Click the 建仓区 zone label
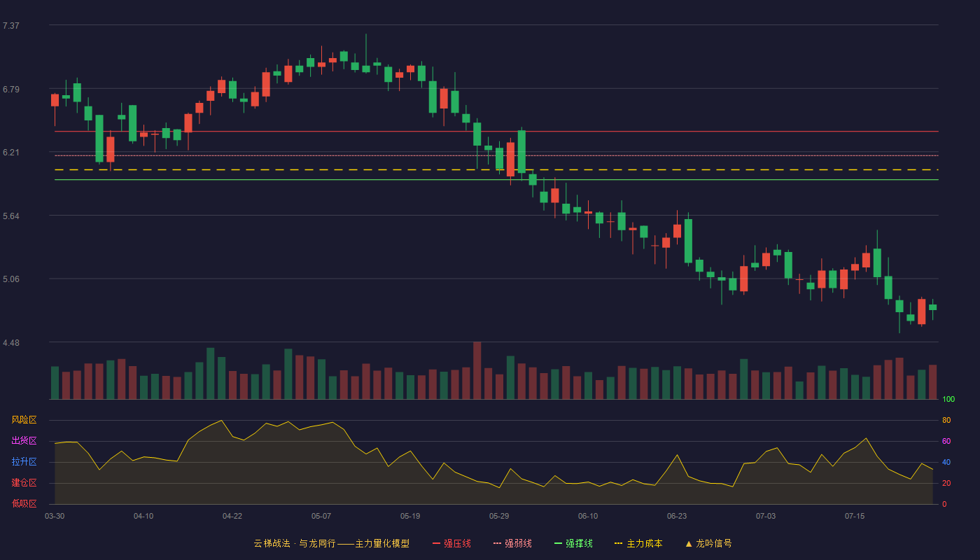Screen dimensions: 980x560 [x=24, y=483]
